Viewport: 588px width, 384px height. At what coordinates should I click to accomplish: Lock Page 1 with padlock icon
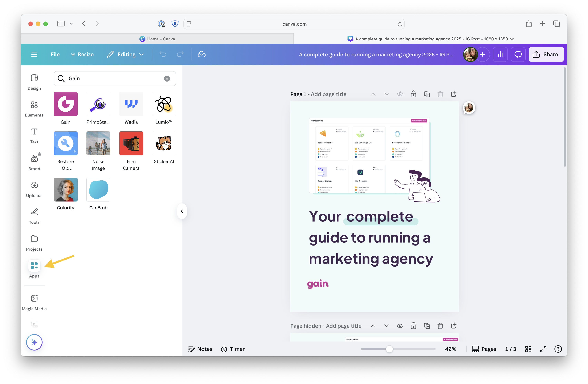(x=413, y=94)
